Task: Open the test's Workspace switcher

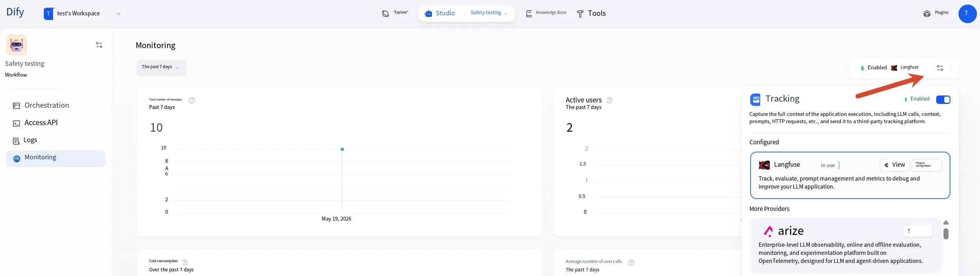Action: point(82,13)
